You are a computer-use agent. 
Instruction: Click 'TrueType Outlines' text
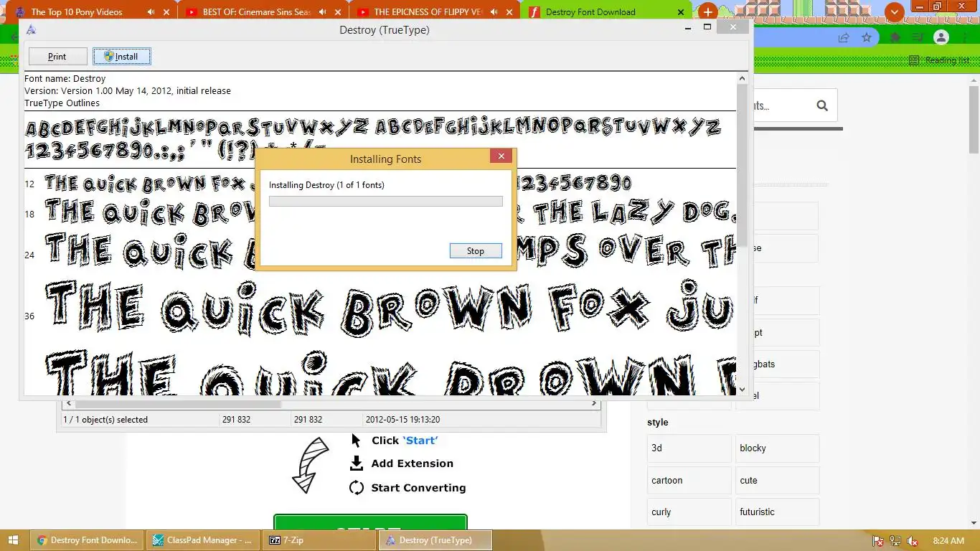62,103
